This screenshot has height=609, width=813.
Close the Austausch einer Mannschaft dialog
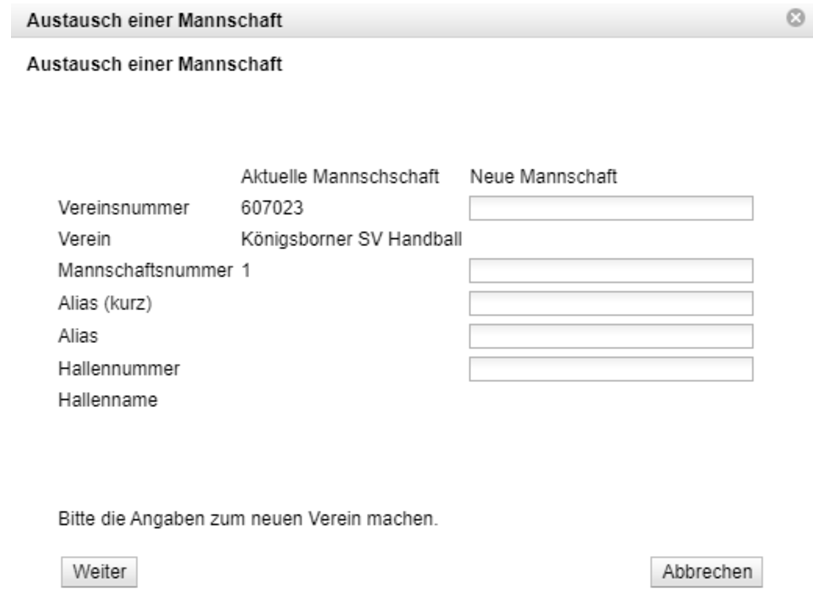click(796, 18)
